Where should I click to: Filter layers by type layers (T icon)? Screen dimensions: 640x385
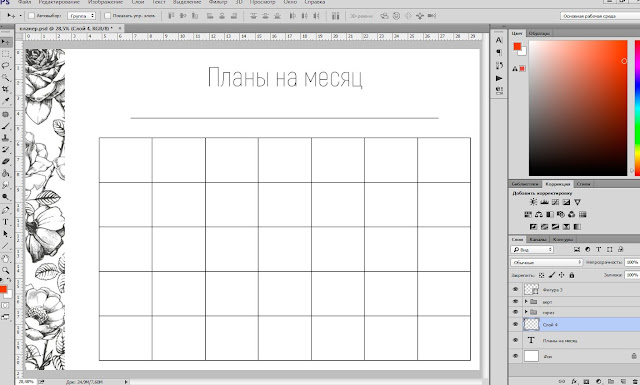598,249
